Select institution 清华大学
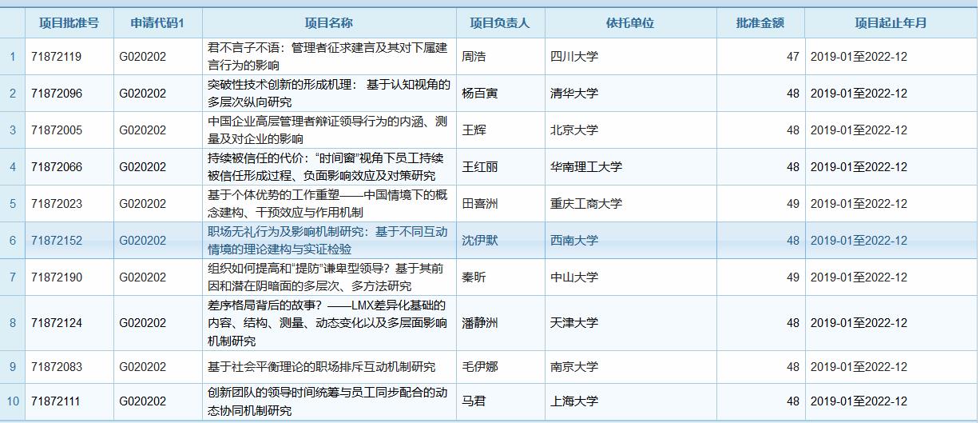This screenshot has width=980, height=423. (574, 94)
